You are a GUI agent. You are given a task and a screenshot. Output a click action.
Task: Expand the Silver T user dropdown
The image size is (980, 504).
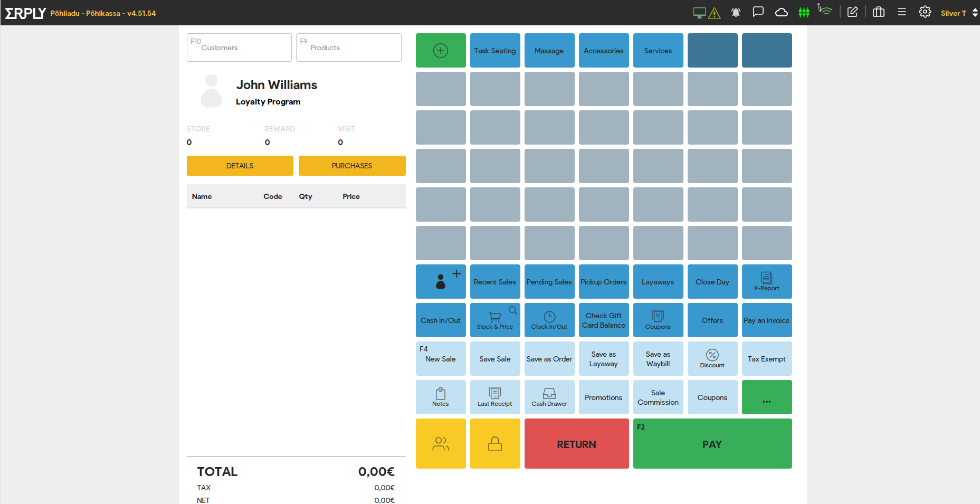click(x=959, y=13)
